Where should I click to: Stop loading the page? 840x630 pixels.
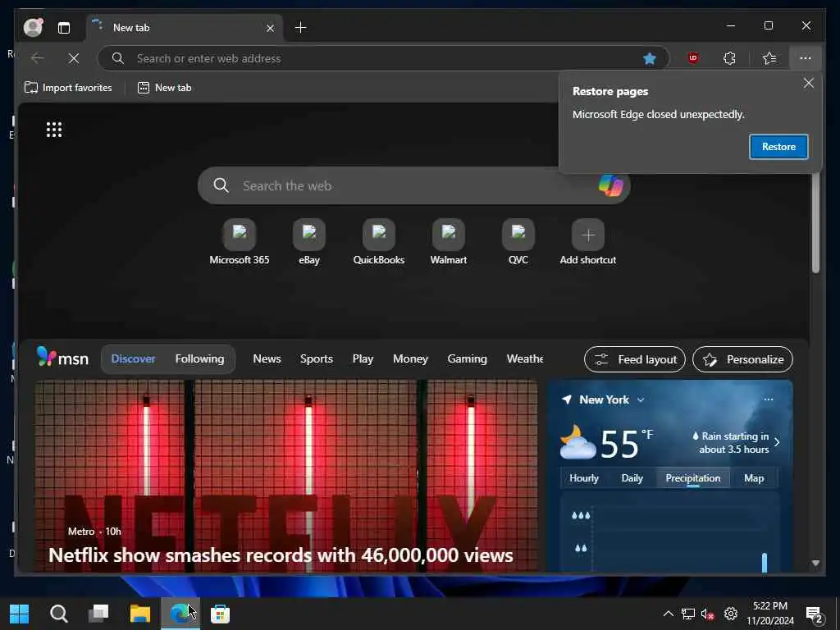click(74, 58)
